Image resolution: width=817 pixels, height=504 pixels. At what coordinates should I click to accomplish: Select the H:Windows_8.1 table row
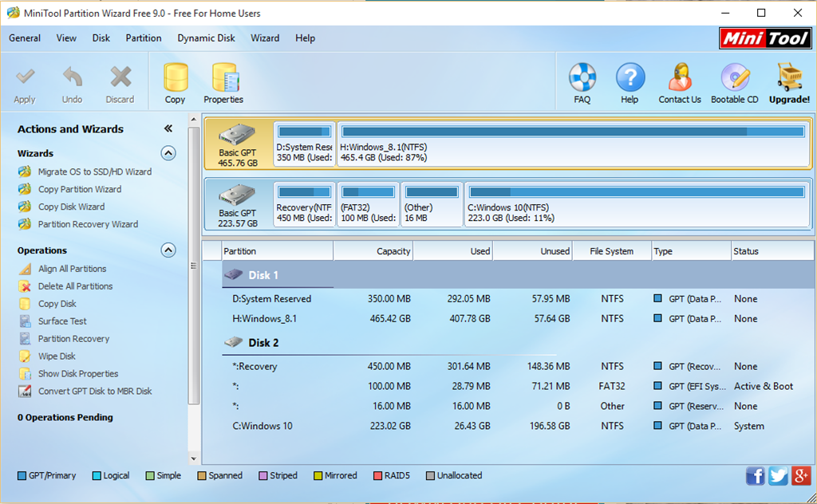point(518,319)
